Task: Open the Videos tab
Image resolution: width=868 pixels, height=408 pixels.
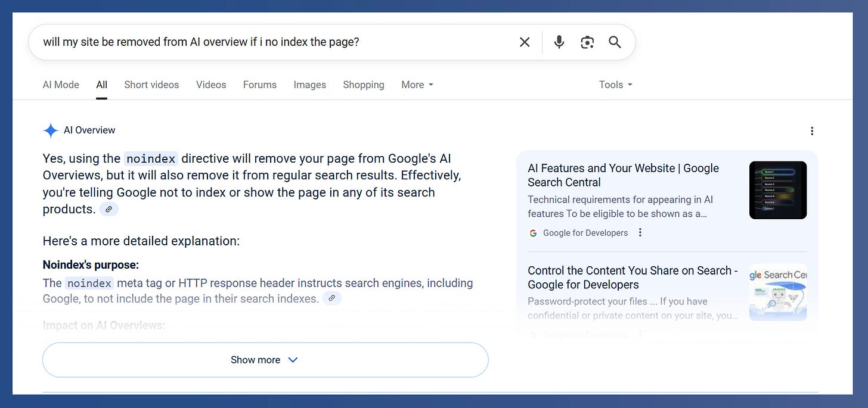Action: (211, 85)
